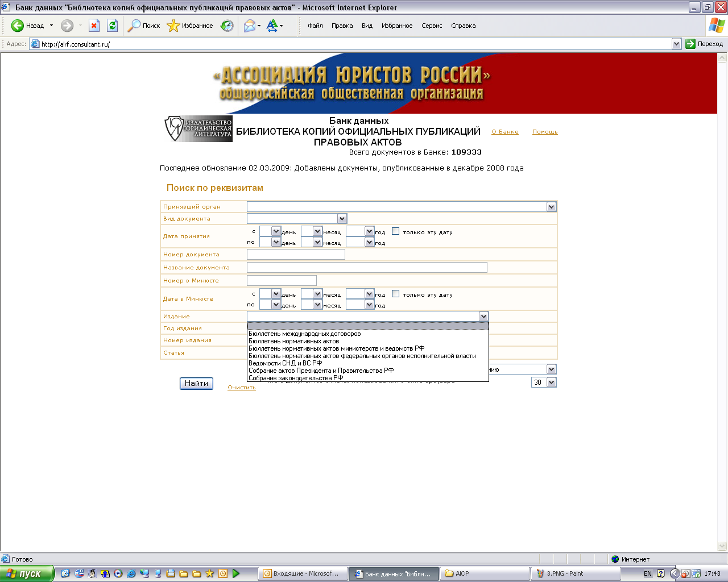
Task: Open the results per page 30 dropdown
Action: coord(551,383)
